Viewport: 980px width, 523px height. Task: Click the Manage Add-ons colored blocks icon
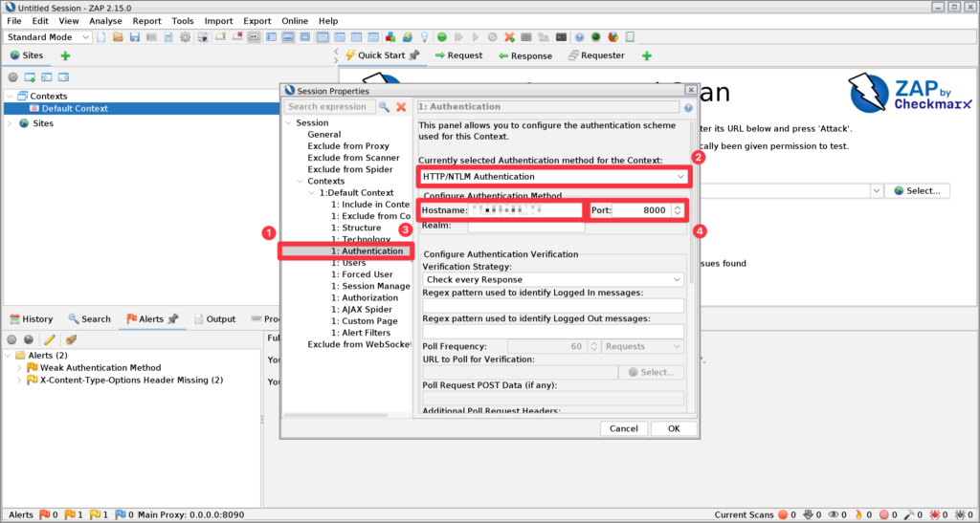[390, 37]
